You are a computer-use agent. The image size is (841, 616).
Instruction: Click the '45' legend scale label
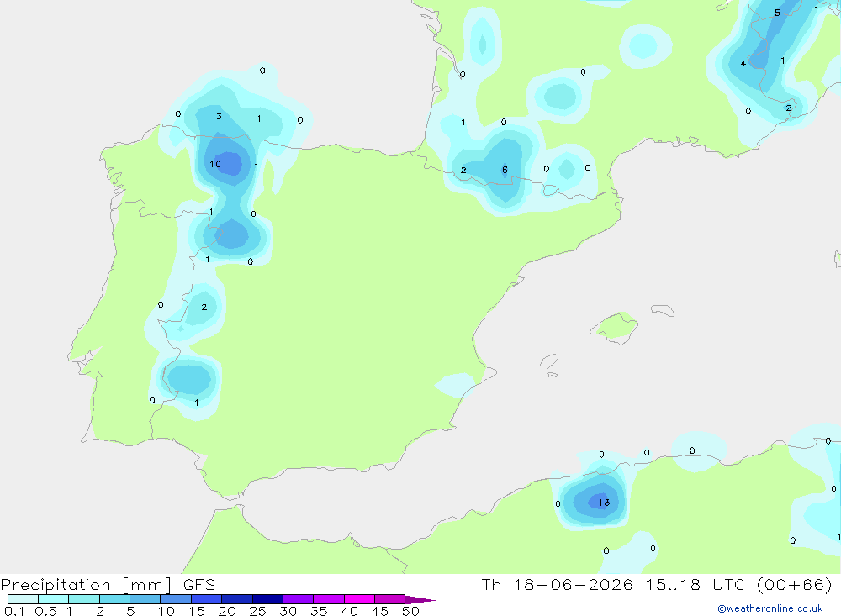tap(380, 611)
